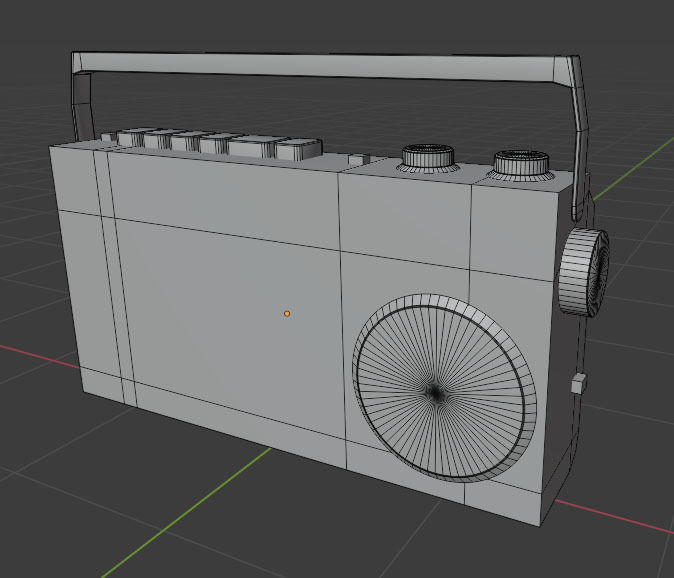Select the small square switch on the radio's side

pyautogui.click(x=579, y=383)
